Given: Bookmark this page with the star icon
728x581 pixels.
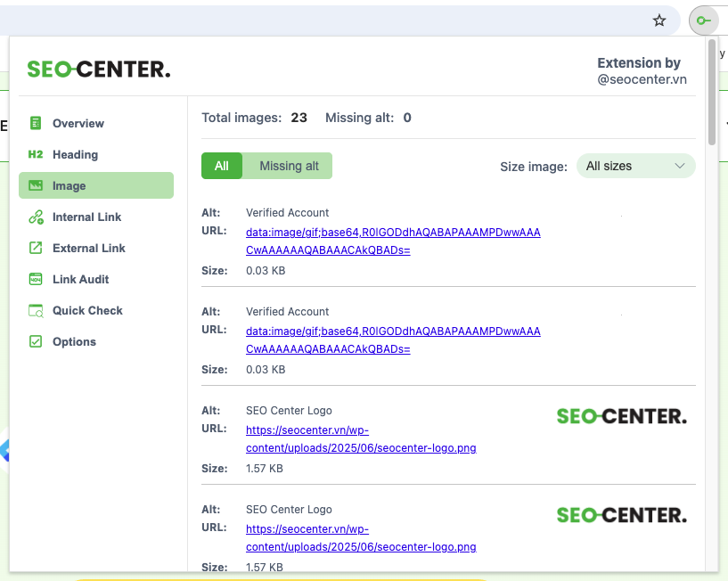Looking at the screenshot, I should (x=659, y=20).
